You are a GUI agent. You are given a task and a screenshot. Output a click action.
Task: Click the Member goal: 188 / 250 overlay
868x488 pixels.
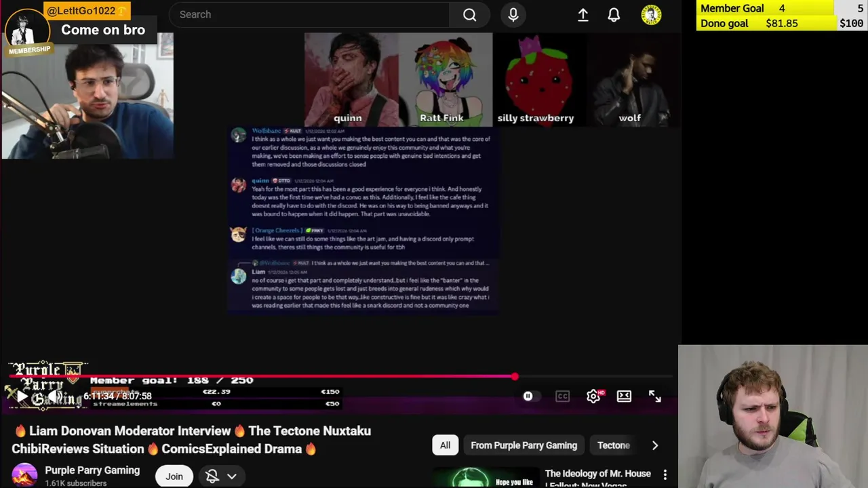(x=172, y=380)
